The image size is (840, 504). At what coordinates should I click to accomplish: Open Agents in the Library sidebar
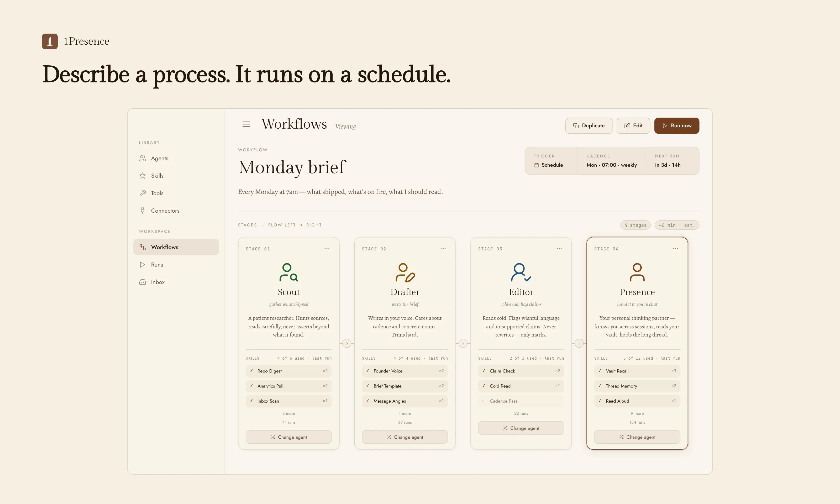(x=176, y=158)
